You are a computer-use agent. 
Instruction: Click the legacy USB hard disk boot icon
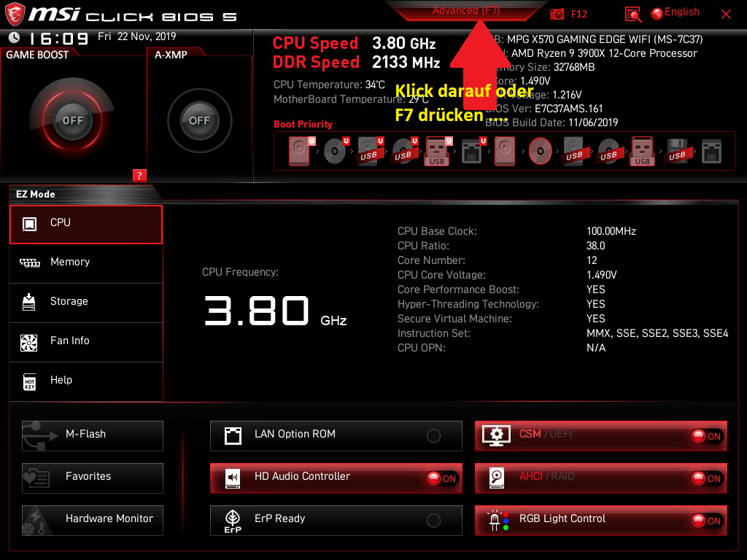click(574, 151)
